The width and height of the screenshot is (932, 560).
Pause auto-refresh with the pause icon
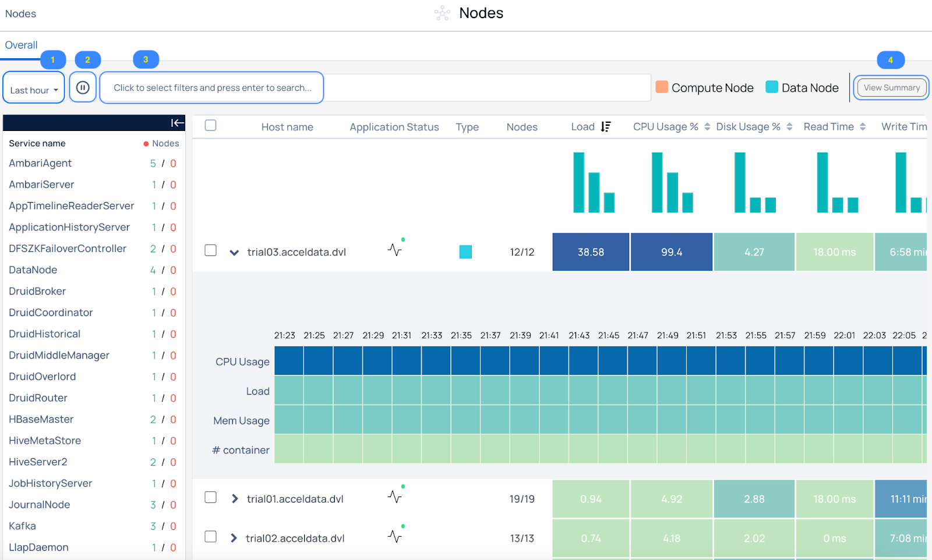coord(83,88)
